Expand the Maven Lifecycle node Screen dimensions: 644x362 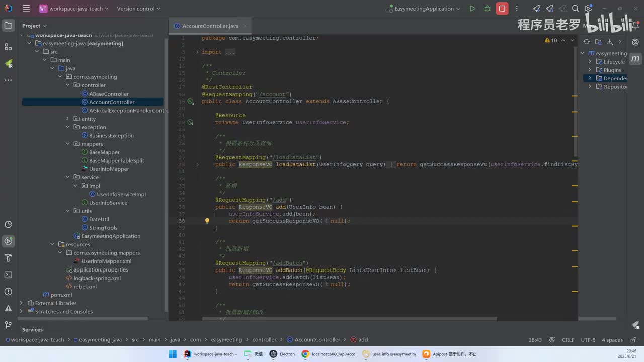590,62
